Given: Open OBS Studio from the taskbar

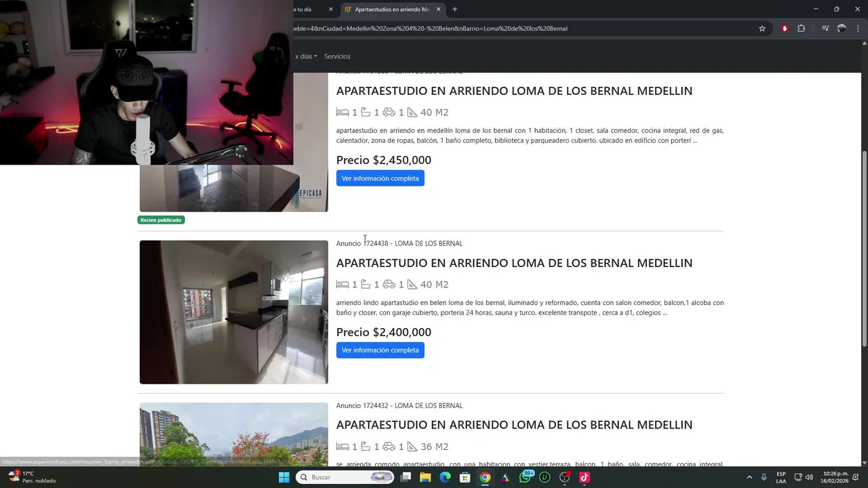Looking at the screenshot, I should coord(565,477).
